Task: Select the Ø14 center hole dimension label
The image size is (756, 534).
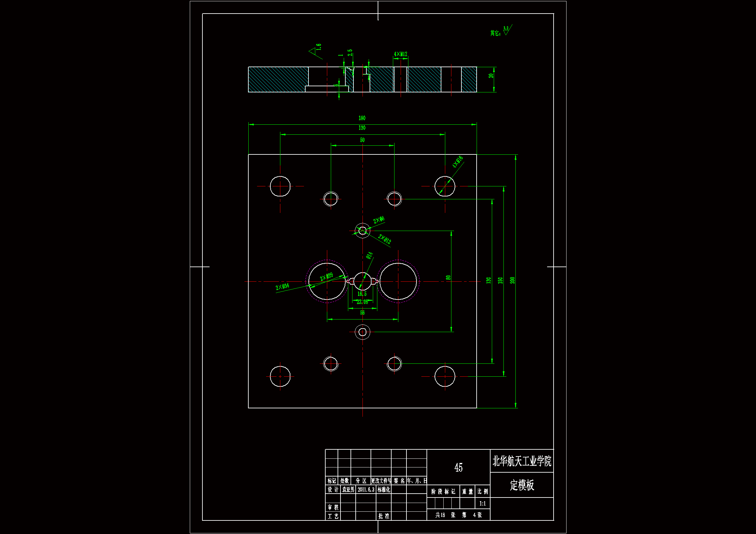Action: pos(370,256)
